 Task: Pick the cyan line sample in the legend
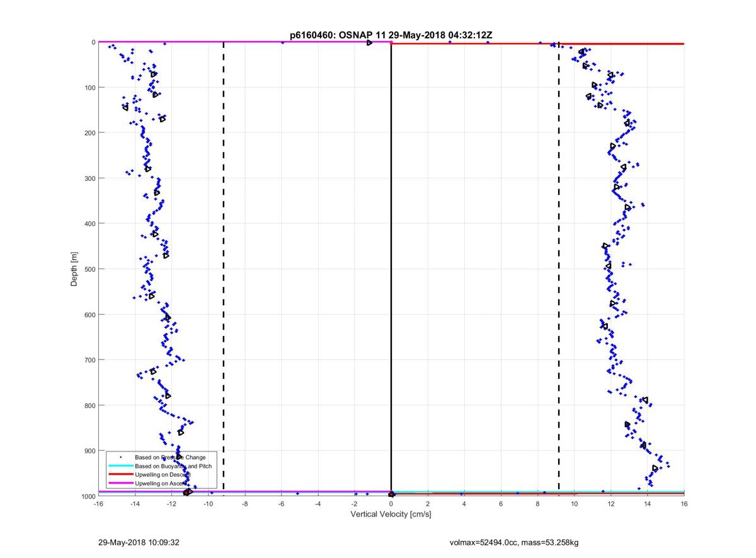pyautogui.click(x=120, y=466)
